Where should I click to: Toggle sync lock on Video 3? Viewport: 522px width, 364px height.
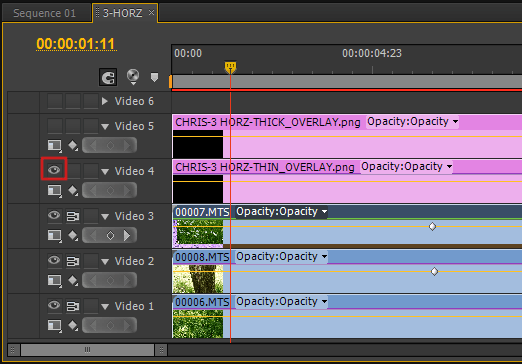click(x=73, y=216)
